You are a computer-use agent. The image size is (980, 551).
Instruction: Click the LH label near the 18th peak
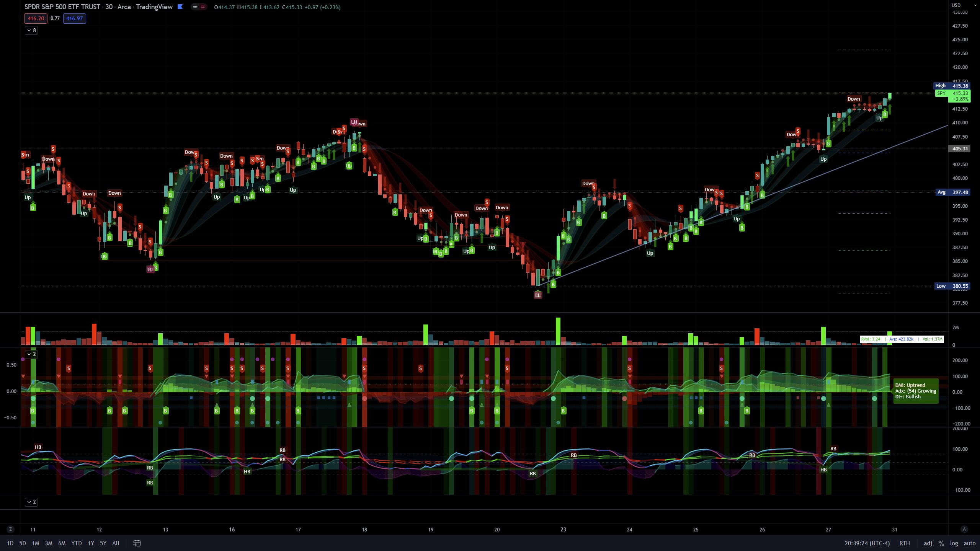[354, 122]
